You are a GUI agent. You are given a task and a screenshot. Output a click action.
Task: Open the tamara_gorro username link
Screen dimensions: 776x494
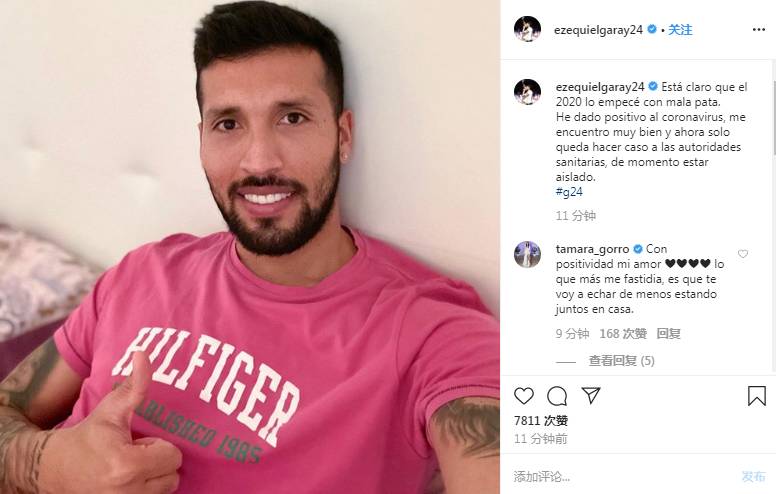tap(592, 248)
